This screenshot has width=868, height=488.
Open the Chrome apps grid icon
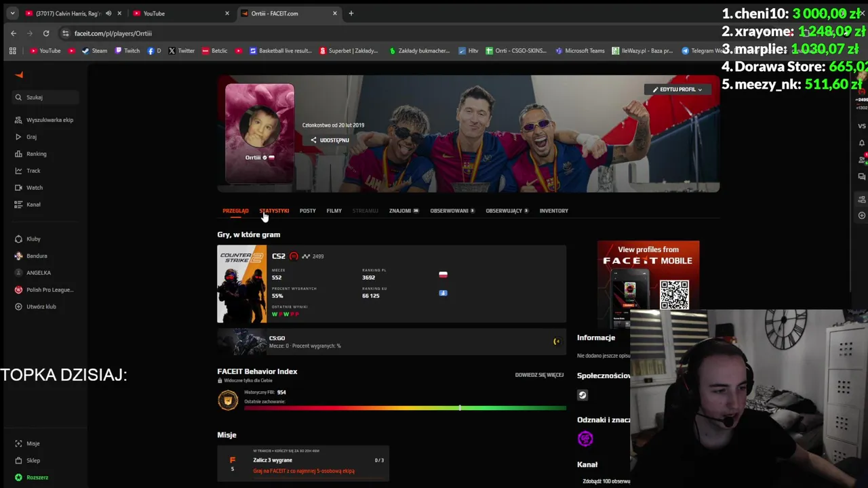tap(12, 51)
